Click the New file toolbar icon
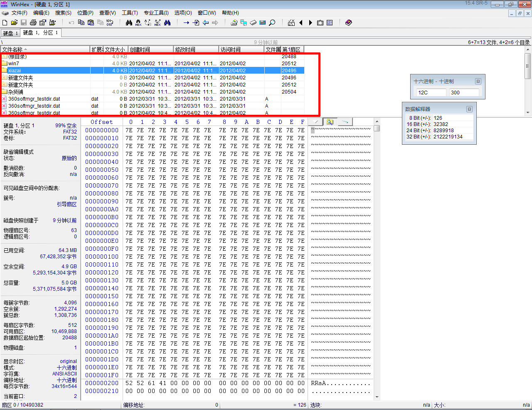Image resolution: width=532 pixels, height=410 pixels. 5,22
